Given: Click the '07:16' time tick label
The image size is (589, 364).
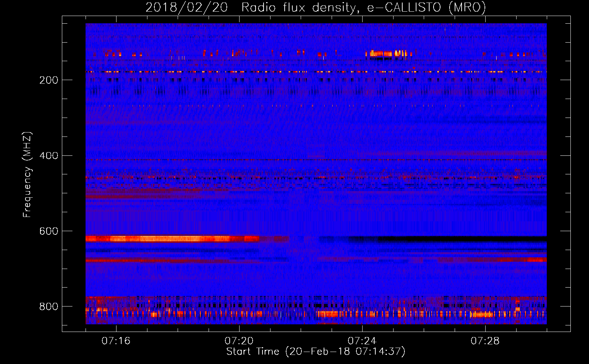Looking at the screenshot, I should (x=116, y=341).
